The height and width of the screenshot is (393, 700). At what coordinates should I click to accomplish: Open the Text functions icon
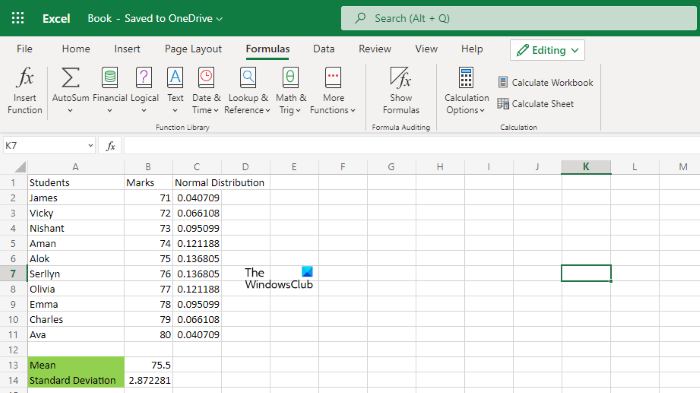click(175, 78)
